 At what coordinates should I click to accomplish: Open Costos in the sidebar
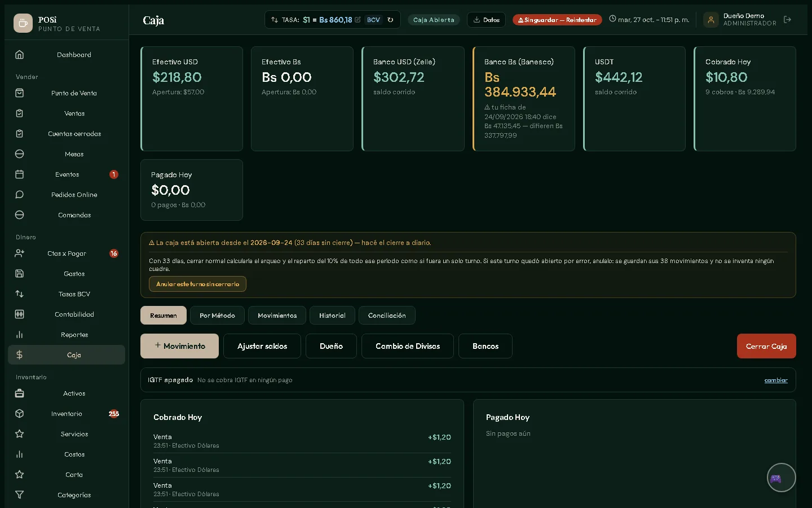coord(67,454)
